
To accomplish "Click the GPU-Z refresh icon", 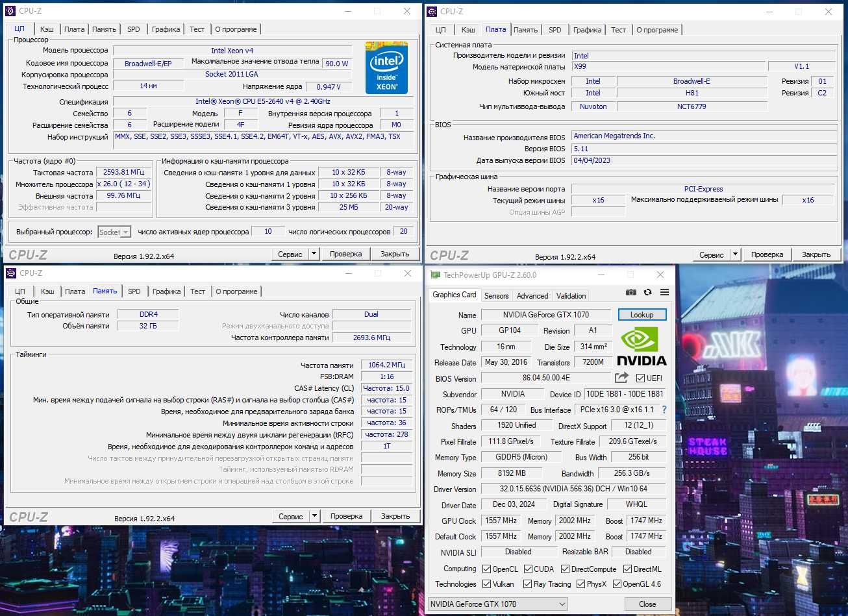I will (647, 292).
